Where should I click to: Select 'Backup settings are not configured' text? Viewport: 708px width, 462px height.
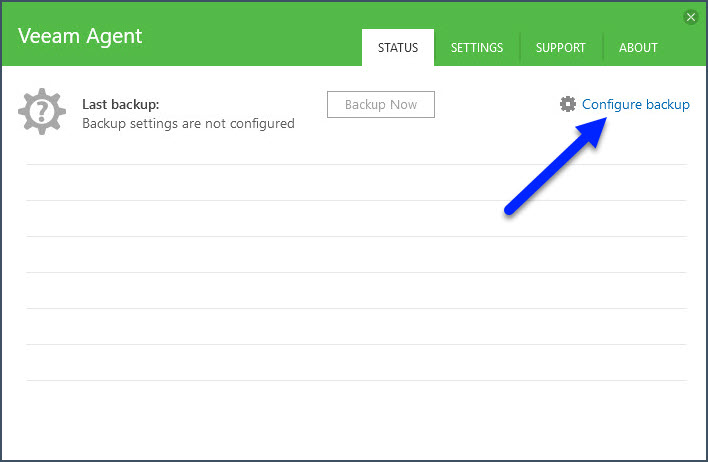point(188,123)
